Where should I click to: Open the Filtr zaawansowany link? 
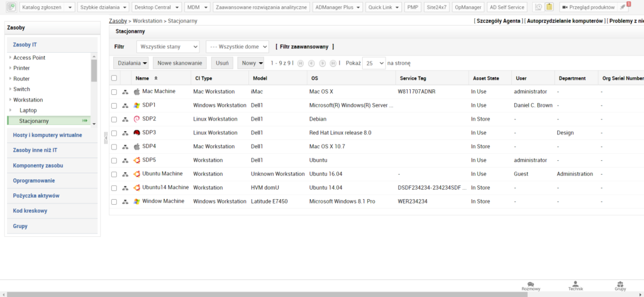pyautogui.click(x=305, y=46)
